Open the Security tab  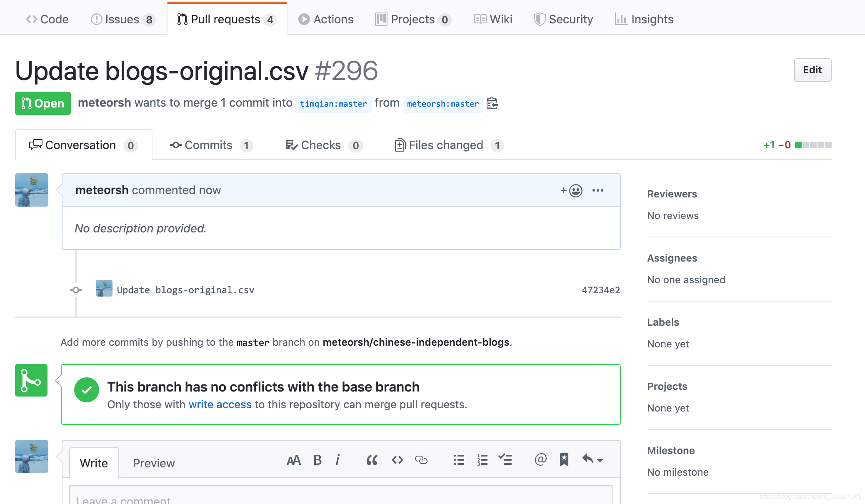(563, 19)
